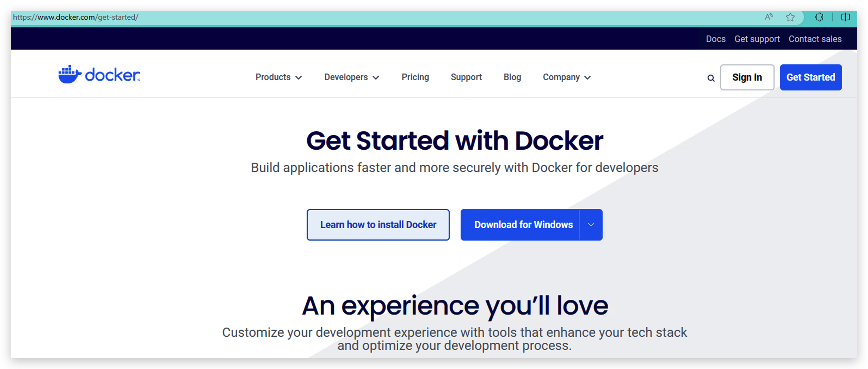Click the 'Customize your development experience' paragraph
The width and height of the screenshot is (868, 369).
pyautogui.click(x=454, y=339)
